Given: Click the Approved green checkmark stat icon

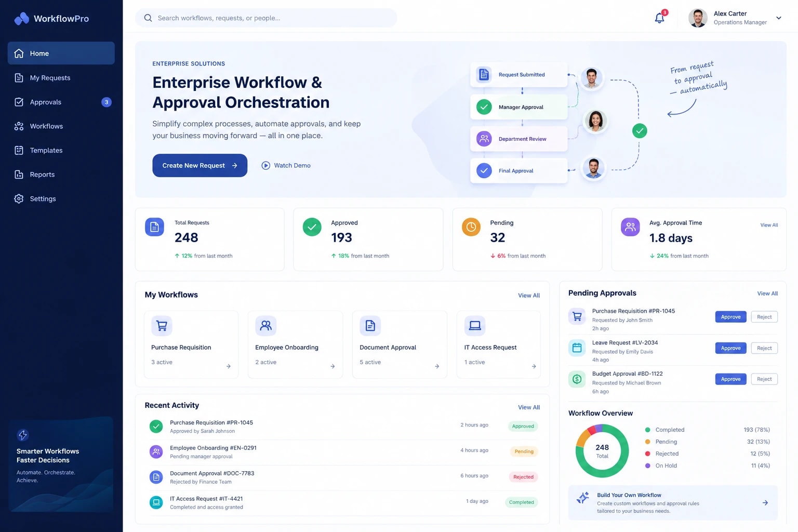Looking at the screenshot, I should pos(312,227).
